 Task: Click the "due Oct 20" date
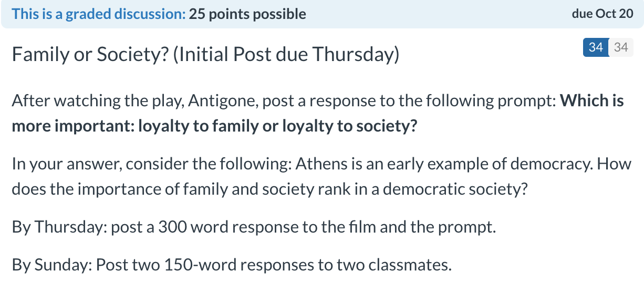tap(603, 14)
